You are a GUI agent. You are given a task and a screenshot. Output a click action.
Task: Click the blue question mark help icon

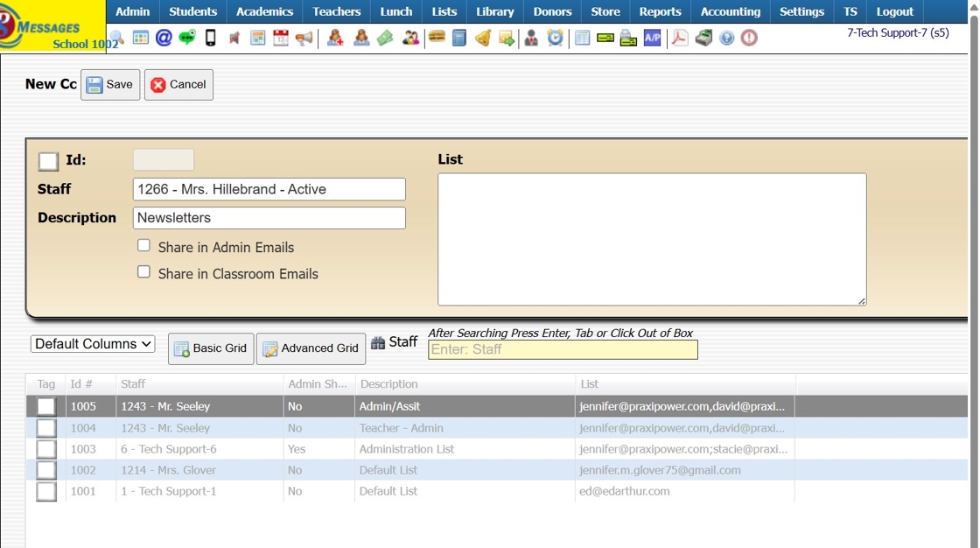click(726, 39)
